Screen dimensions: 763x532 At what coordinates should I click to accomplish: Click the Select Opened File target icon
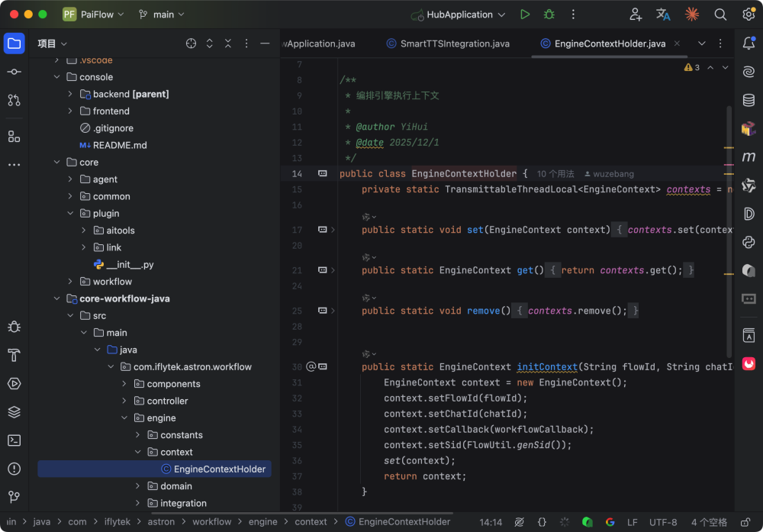click(x=191, y=44)
